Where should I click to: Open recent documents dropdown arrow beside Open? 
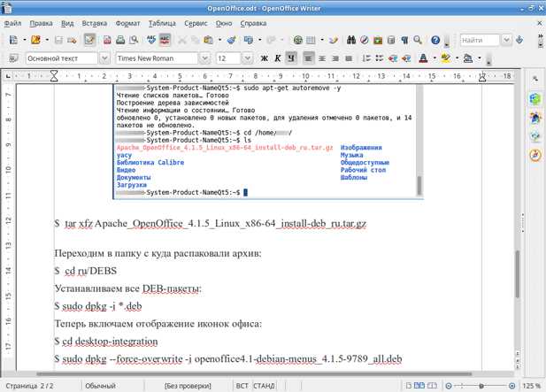point(47,40)
